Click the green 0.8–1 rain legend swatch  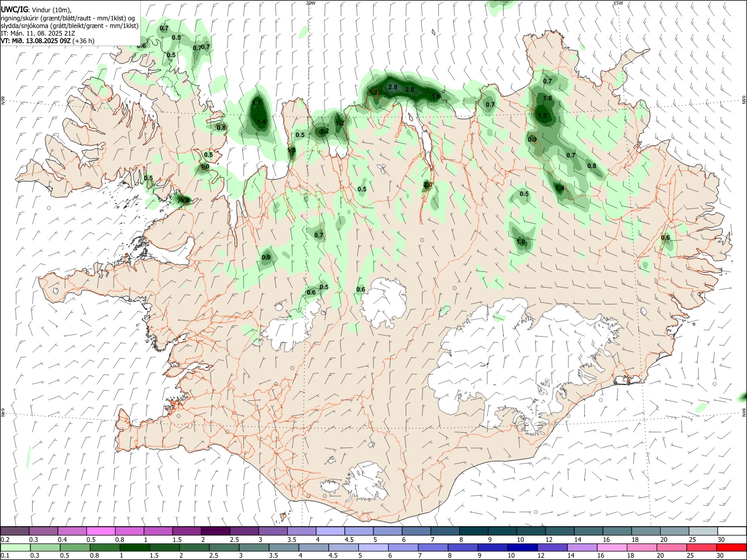104,547
